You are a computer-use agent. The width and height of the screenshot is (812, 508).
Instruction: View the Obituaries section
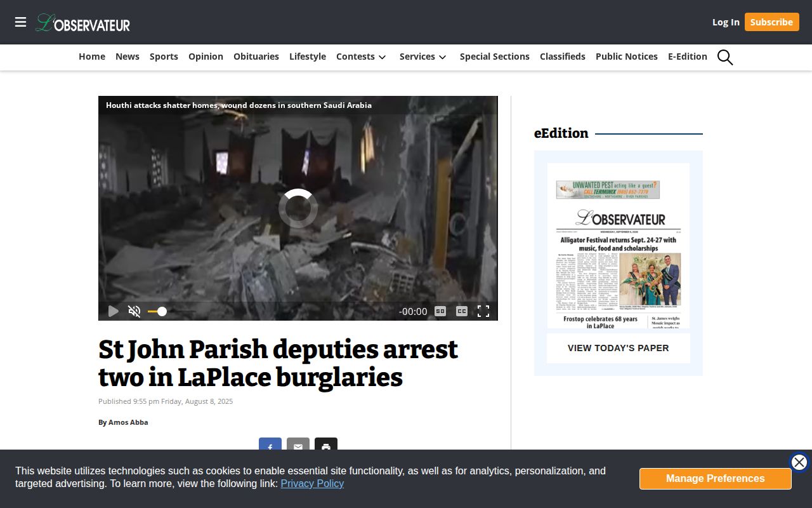point(256,57)
